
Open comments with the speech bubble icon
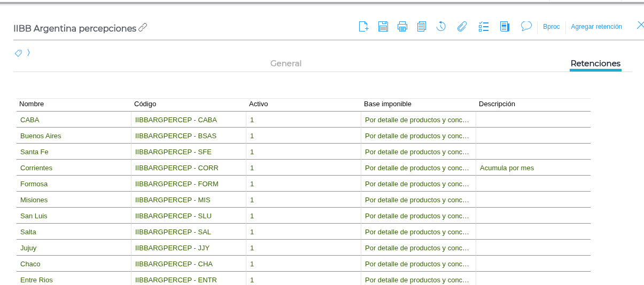pos(526,26)
